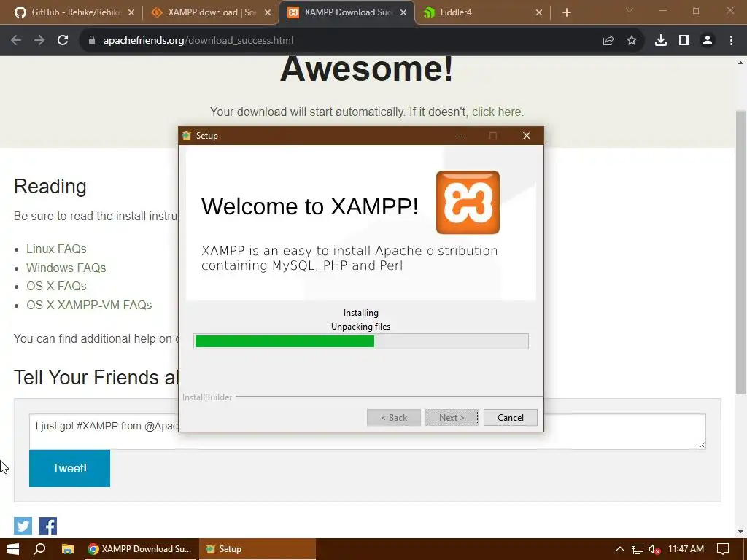The width and height of the screenshot is (747, 560).
Task: Click the Twitter bird icon
Action: pyautogui.click(x=23, y=526)
